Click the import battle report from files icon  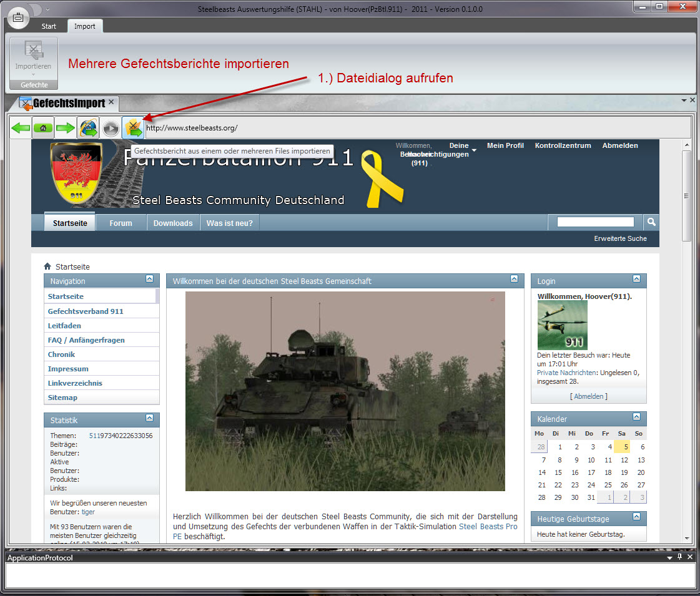[133, 128]
